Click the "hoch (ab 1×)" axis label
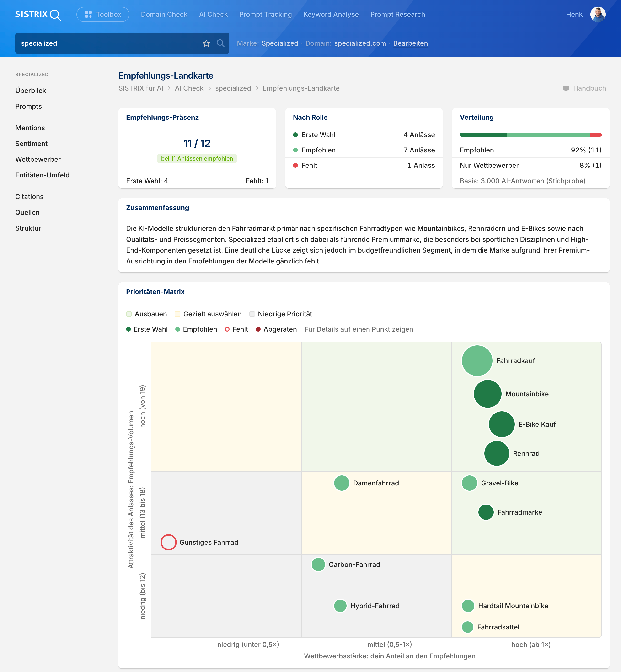 (531, 645)
